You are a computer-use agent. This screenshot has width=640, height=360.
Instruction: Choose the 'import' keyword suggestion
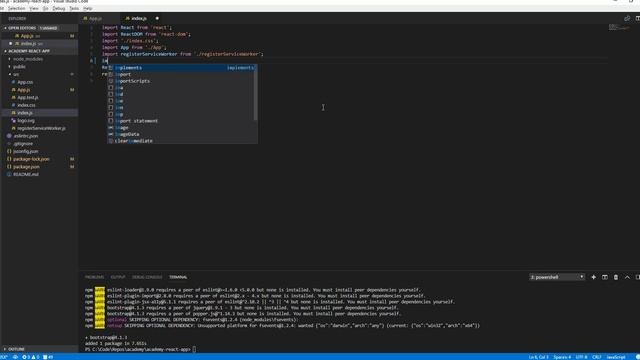point(181,74)
